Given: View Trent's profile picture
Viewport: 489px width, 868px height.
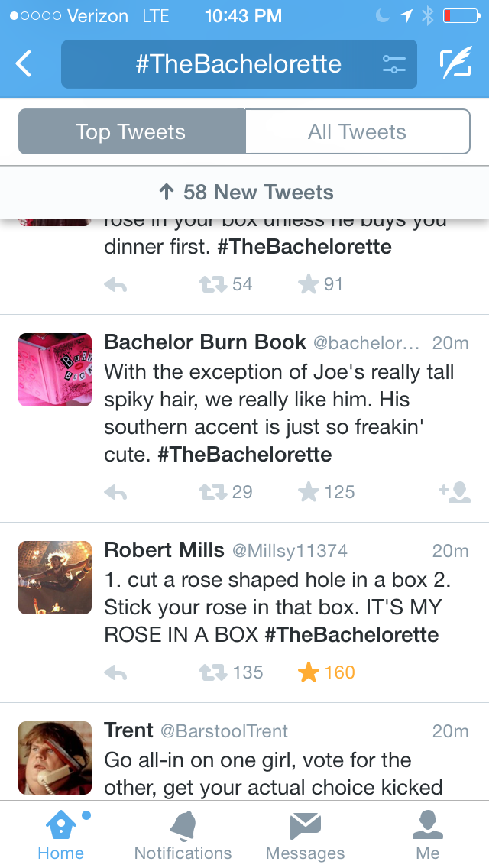Looking at the screenshot, I should pos(55,758).
